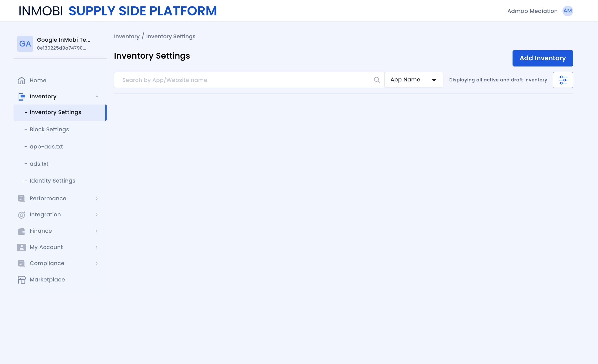Click the Integration target icon
Screen dimensions: 598x364
21,215
